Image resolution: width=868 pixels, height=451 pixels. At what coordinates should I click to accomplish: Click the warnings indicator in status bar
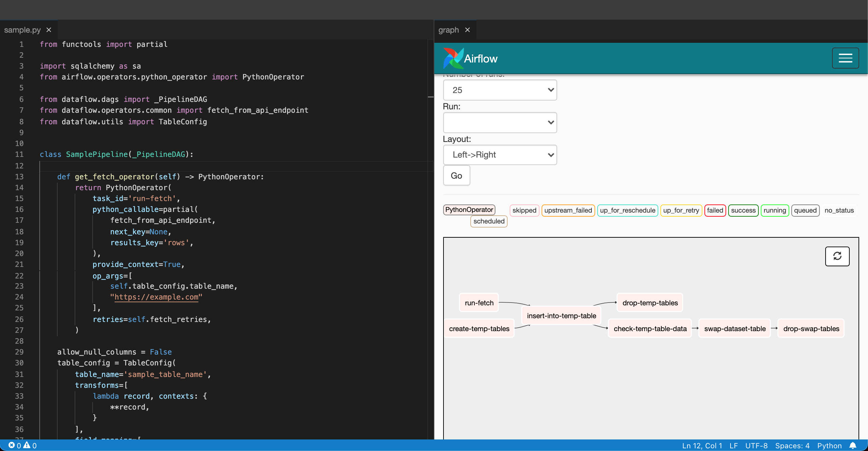tap(31, 445)
